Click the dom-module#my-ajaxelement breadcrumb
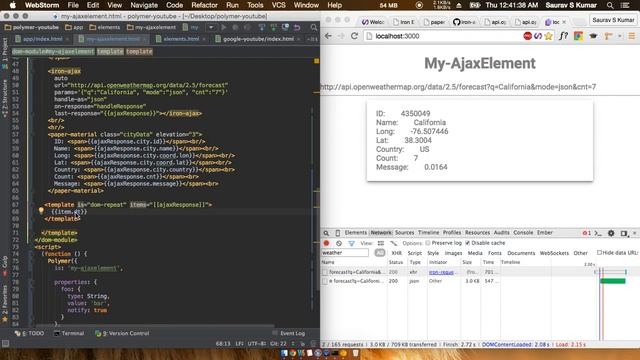The image size is (640, 360). [x=53, y=51]
